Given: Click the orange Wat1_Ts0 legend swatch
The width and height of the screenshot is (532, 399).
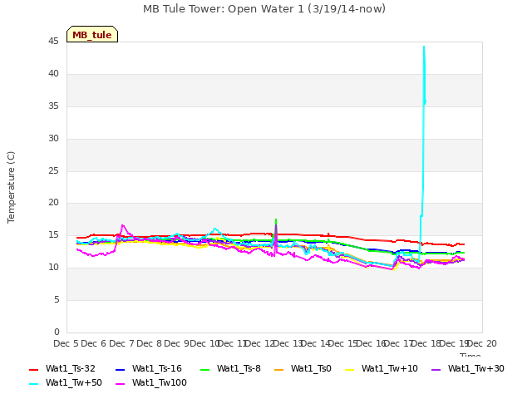Looking at the screenshot, I should [x=279, y=370].
